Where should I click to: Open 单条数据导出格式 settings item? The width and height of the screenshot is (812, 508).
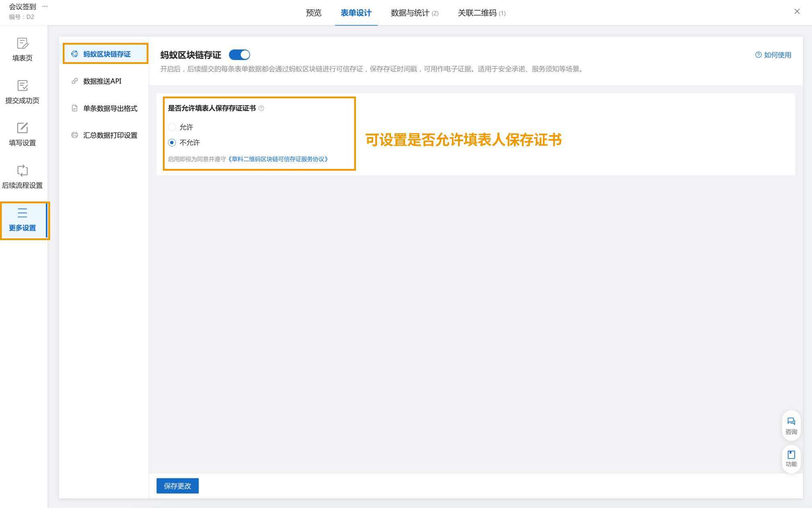coord(110,108)
